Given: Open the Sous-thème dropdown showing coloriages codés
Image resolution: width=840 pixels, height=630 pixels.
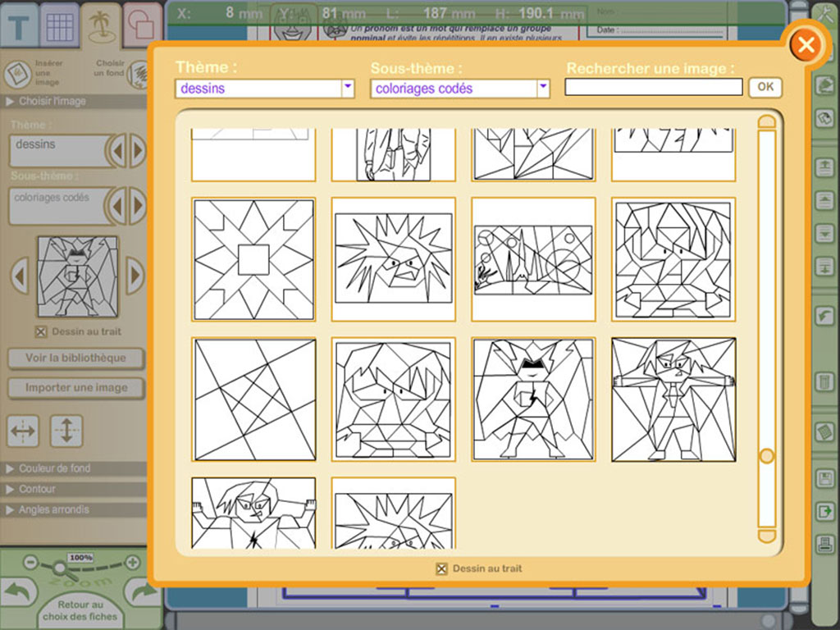Looking at the screenshot, I should point(542,88).
